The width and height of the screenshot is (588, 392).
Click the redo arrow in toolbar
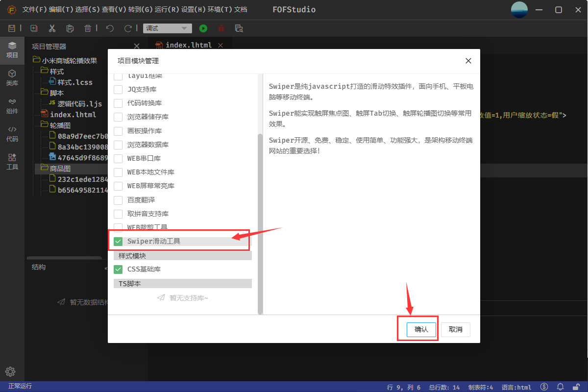(128, 28)
